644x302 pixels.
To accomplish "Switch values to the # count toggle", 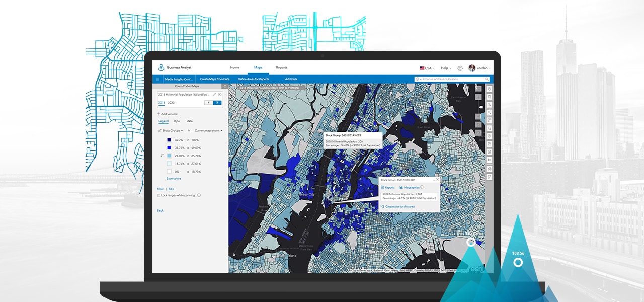I will pos(209,103).
